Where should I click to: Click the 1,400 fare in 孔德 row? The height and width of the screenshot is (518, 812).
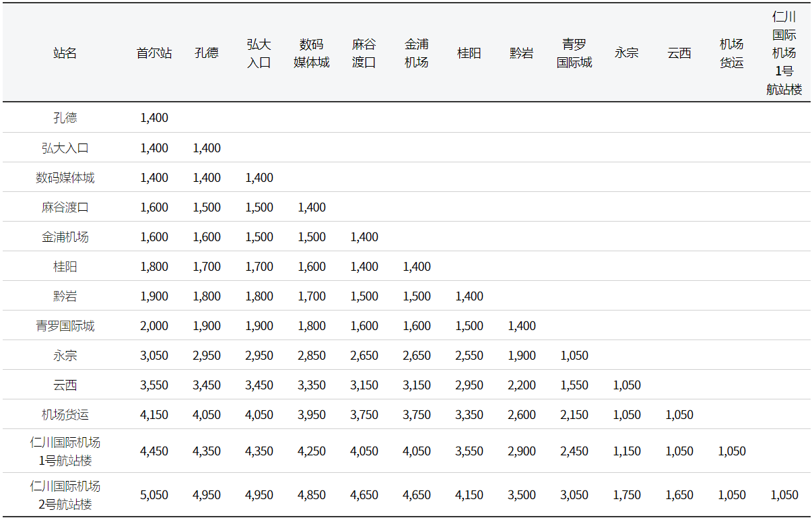coord(154,118)
